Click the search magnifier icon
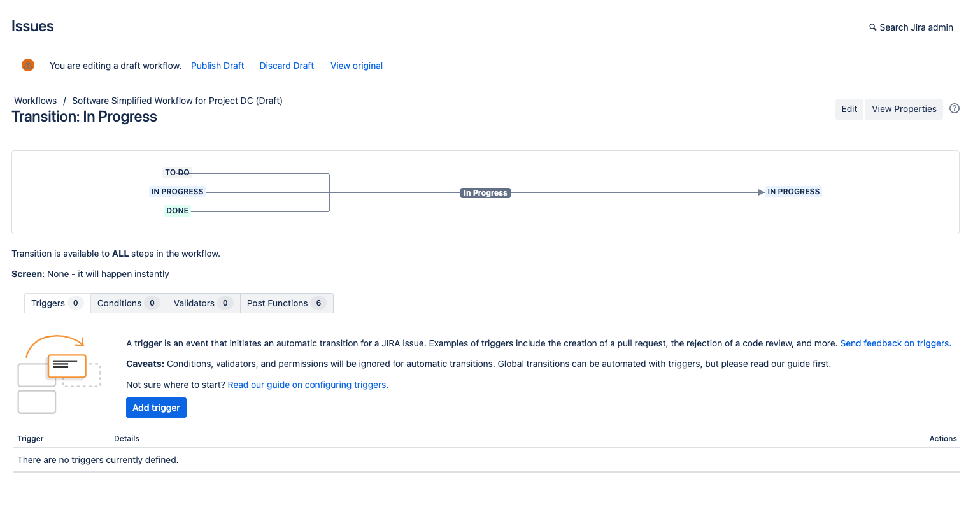Image resolution: width=980 pixels, height=507 pixels. [x=872, y=27]
